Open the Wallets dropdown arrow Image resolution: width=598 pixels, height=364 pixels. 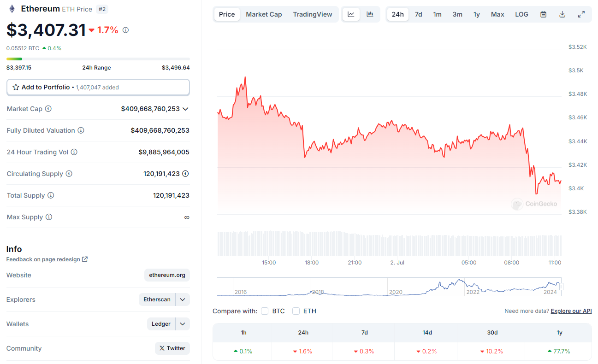pyautogui.click(x=183, y=324)
